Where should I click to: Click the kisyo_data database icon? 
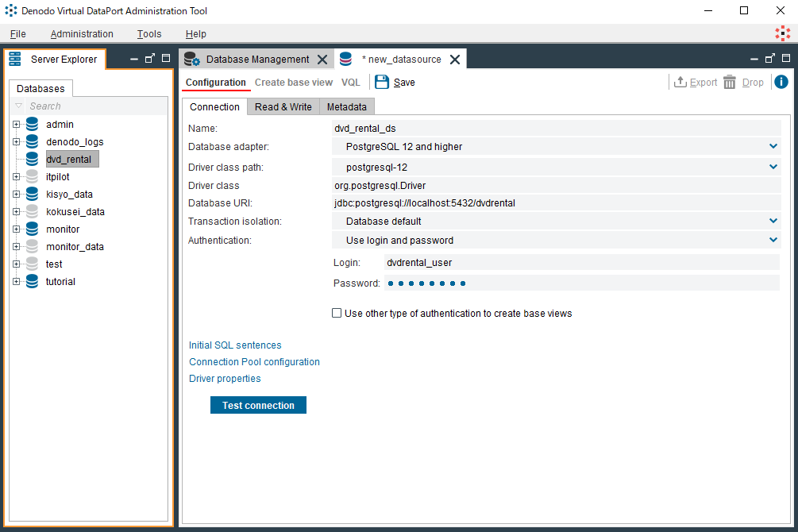point(32,194)
